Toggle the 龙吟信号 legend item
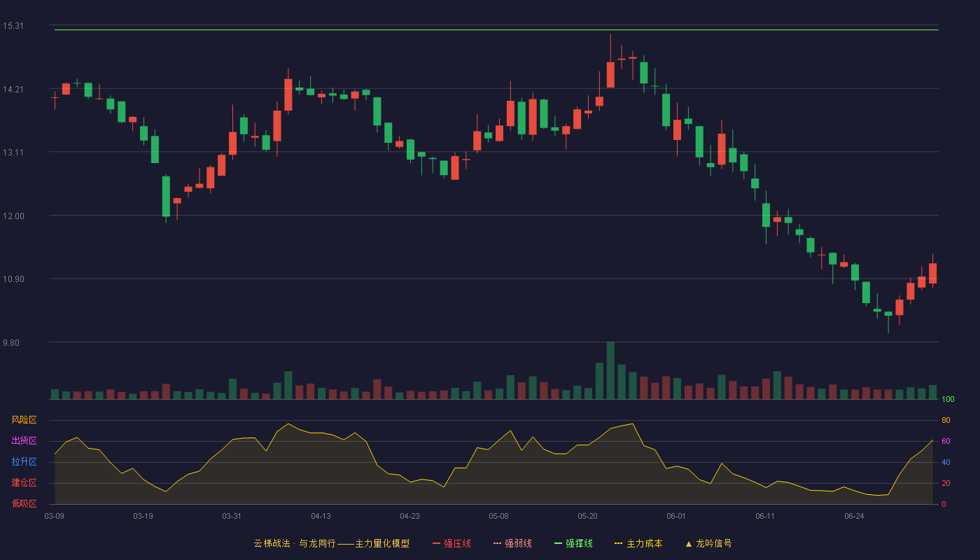Screen dimensions: 980x560 tap(708, 543)
